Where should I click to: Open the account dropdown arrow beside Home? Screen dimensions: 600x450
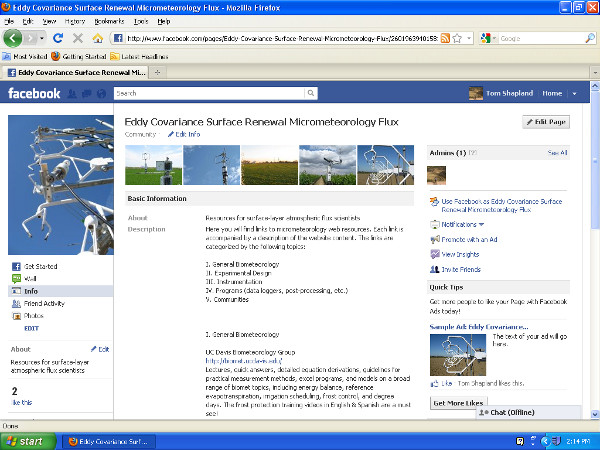click(x=574, y=93)
